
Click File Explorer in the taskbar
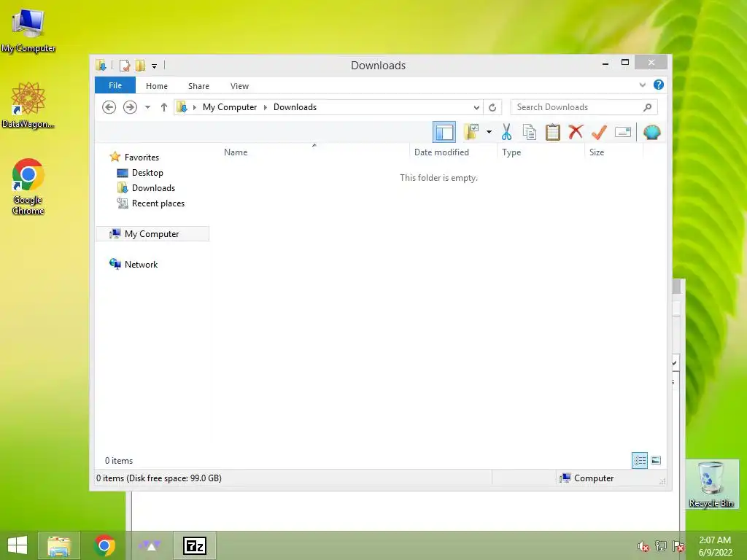[58, 545]
